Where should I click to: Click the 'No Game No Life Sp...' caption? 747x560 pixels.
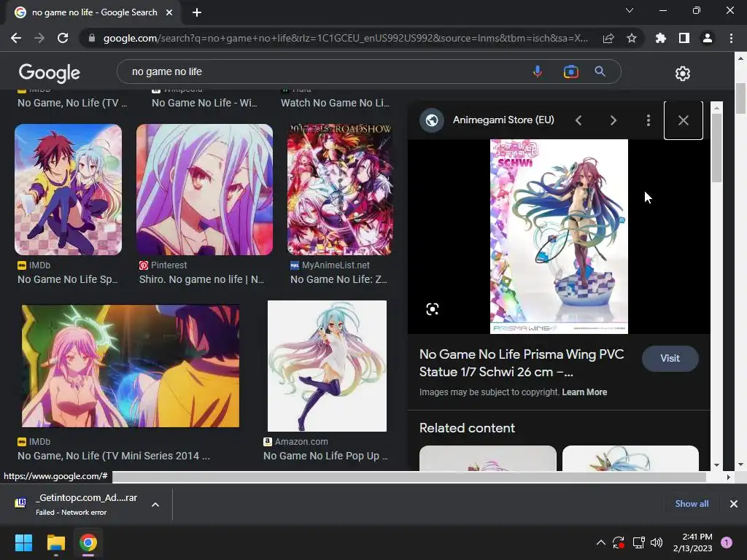(68, 279)
